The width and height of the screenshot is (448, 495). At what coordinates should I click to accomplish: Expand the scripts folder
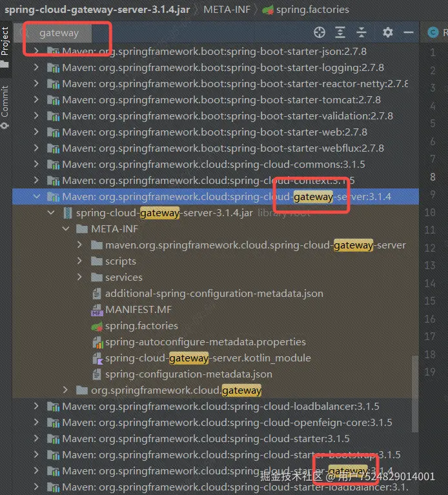(79, 261)
